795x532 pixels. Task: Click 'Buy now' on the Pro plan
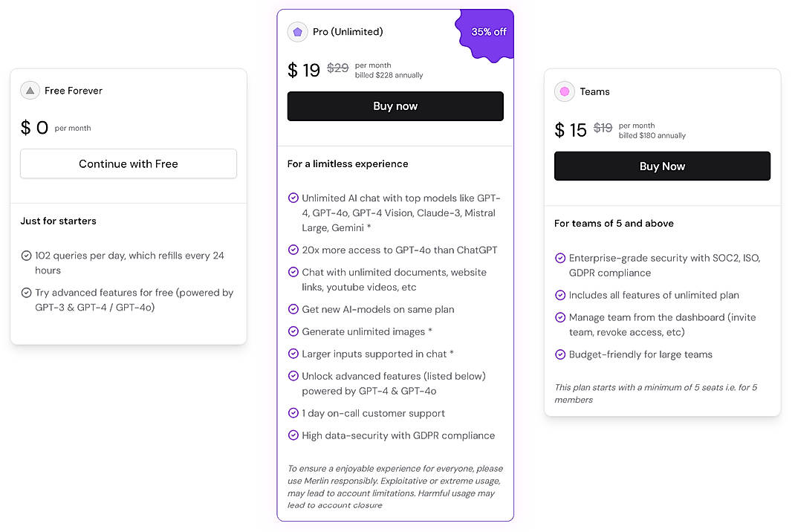pyautogui.click(x=395, y=106)
